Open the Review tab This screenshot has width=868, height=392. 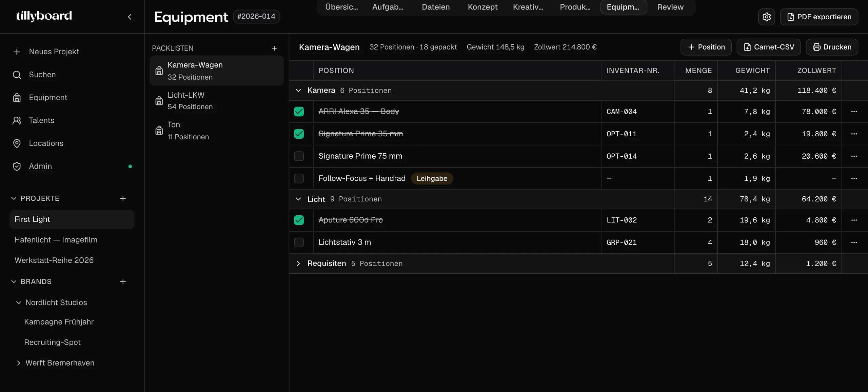[x=670, y=7]
